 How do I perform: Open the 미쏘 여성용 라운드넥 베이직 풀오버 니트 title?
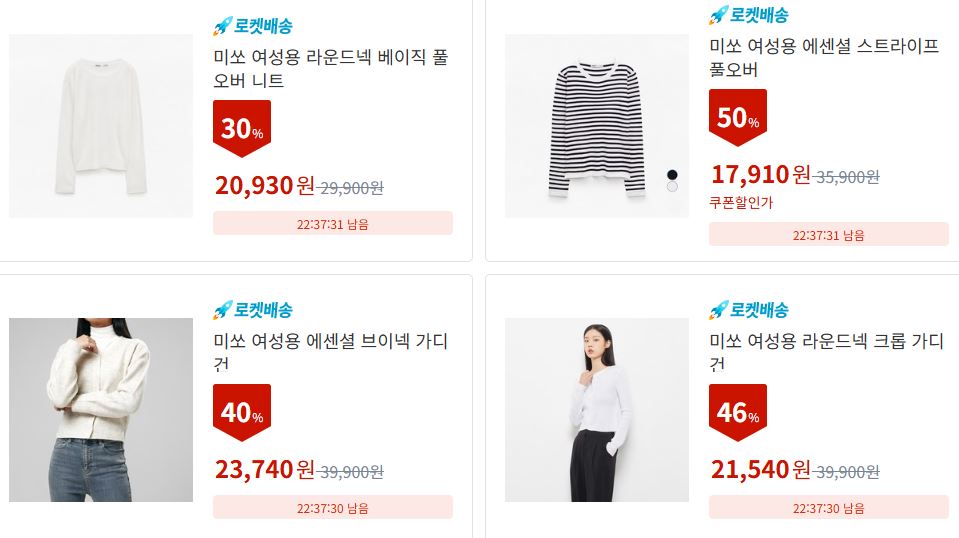(x=331, y=68)
